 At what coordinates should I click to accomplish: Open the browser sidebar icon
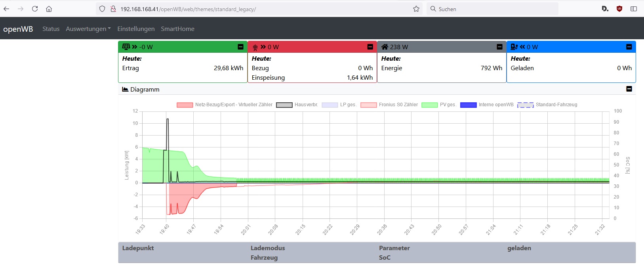[x=634, y=9]
